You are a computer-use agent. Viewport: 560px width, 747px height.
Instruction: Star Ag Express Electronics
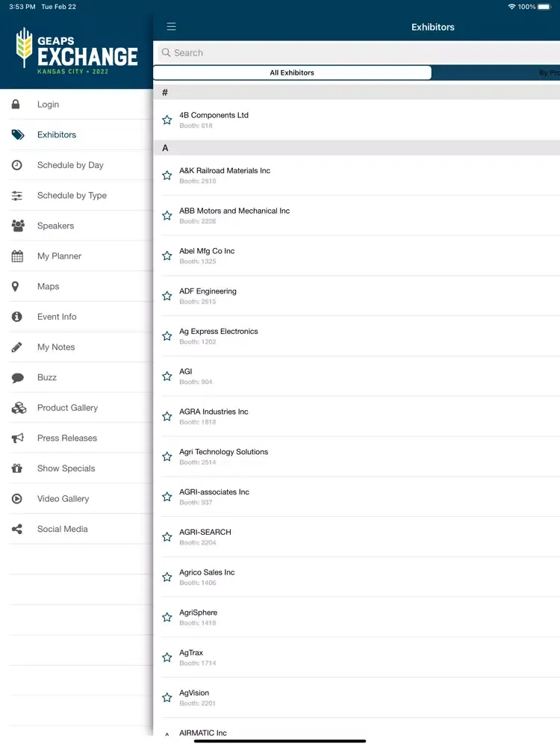pyautogui.click(x=167, y=336)
